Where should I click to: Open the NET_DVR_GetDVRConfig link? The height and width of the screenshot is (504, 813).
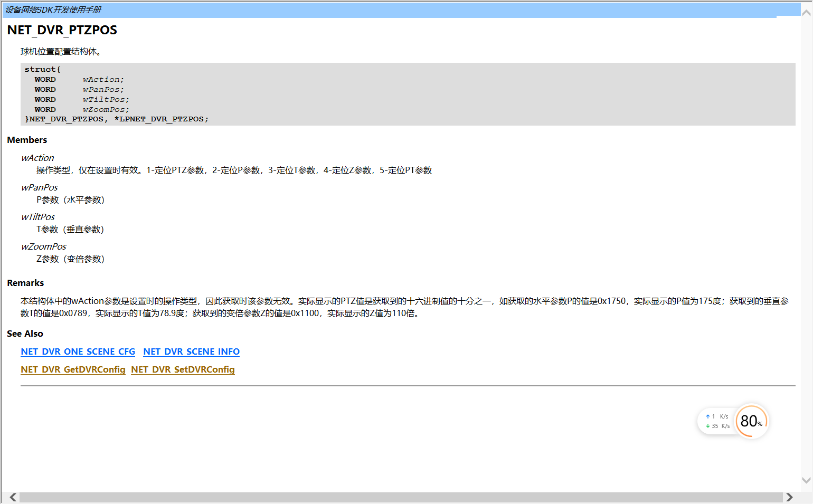[73, 370]
